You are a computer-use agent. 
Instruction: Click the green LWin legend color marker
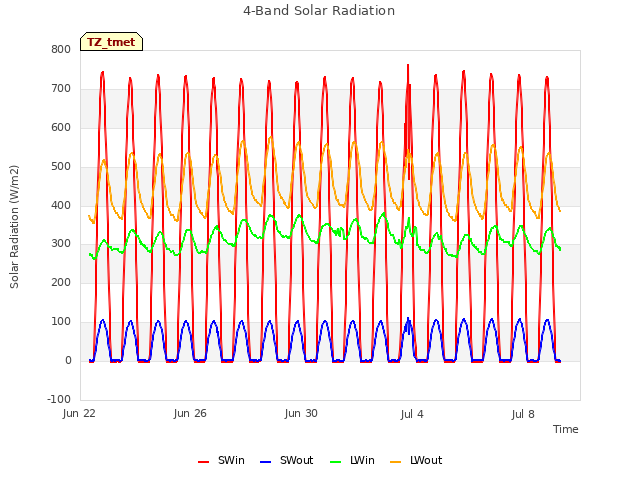(x=335, y=462)
